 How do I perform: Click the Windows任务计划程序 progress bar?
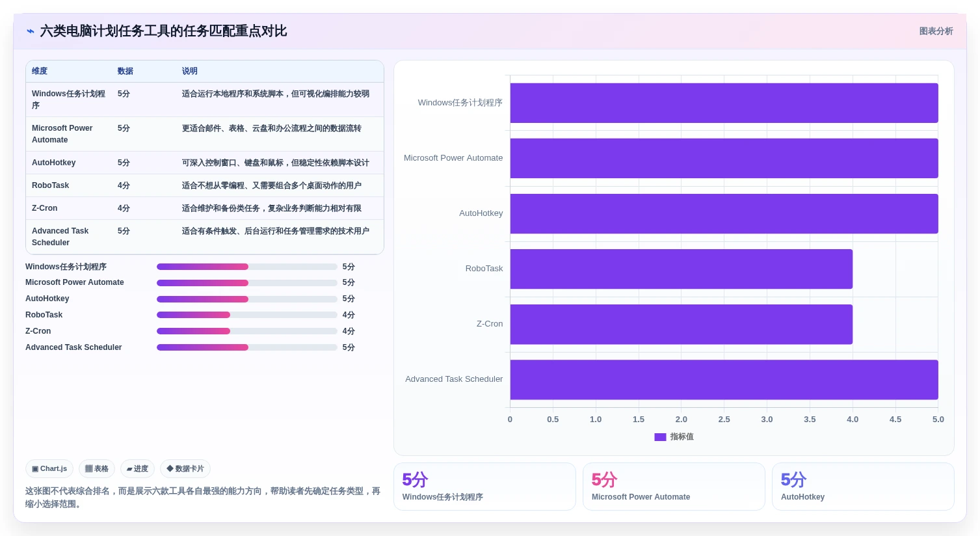[x=247, y=267]
